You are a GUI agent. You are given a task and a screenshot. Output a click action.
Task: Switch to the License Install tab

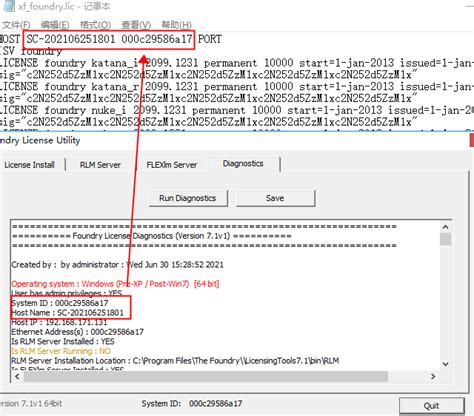(x=29, y=165)
